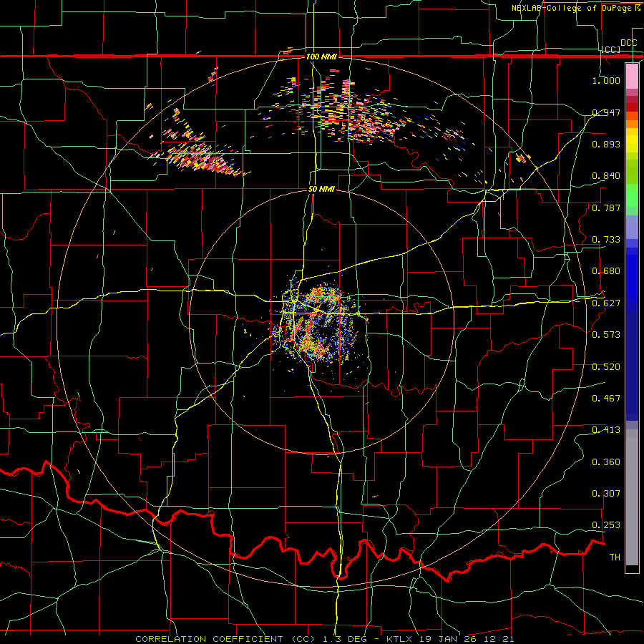The height and width of the screenshot is (644, 644).
Task: Select the 0.307 scale value
Action: (x=606, y=493)
